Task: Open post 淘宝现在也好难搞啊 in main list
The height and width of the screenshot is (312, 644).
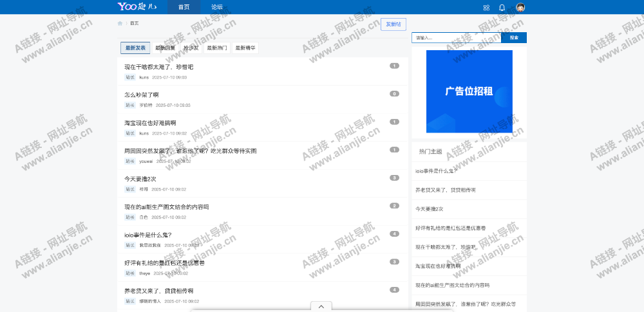Action: pyautogui.click(x=150, y=123)
